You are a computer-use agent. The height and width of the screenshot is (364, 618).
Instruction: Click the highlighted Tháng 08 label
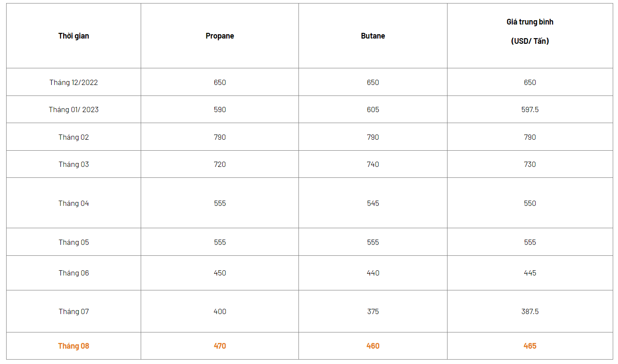tap(74, 346)
